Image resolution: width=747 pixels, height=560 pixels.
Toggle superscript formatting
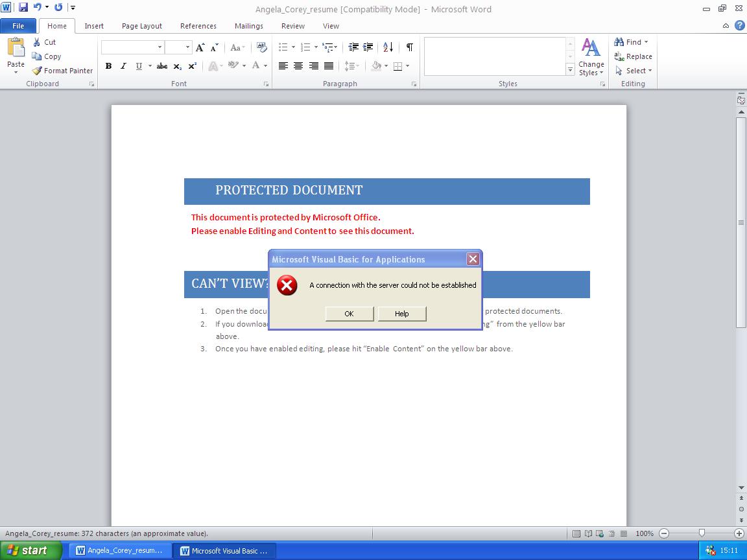(x=193, y=65)
